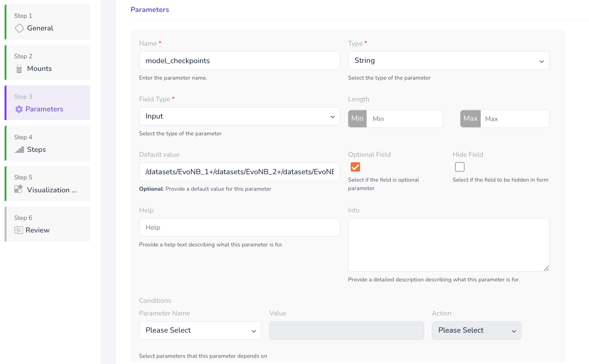The height and width of the screenshot is (364, 589).
Task: Go to Step 1 General
Action: coord(48,22)
